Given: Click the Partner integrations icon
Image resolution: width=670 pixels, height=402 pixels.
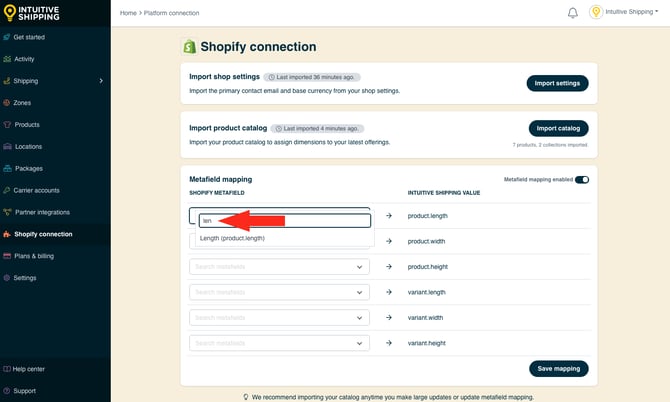Looking at the screenshot, I should pos(7,212).
